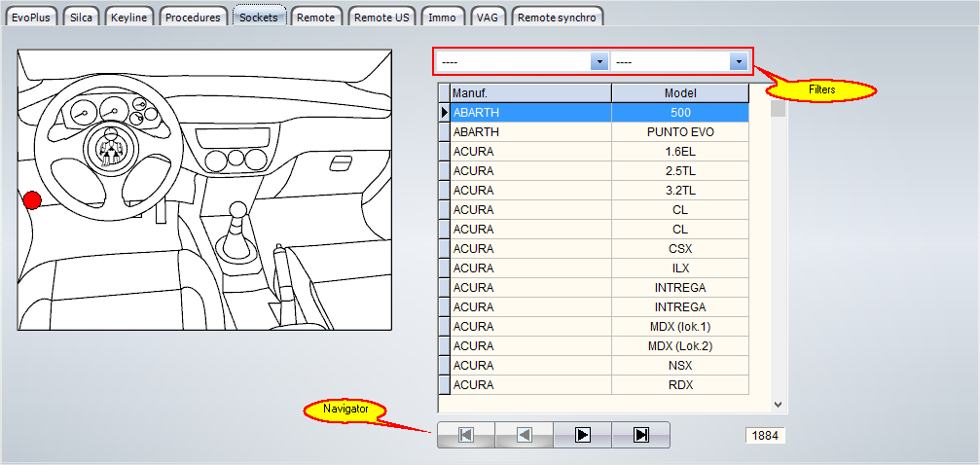Select the 2.5TL model cell
This screenshot has height=465, width=980.
[x=680, y=170]
